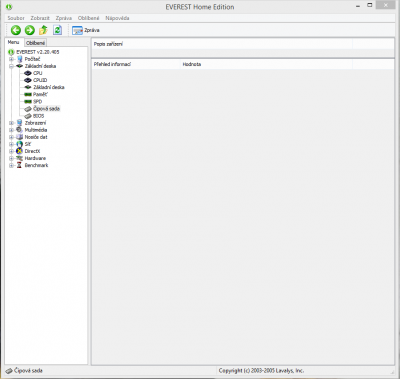Expand the Počítač tree node

click(11, 59)
